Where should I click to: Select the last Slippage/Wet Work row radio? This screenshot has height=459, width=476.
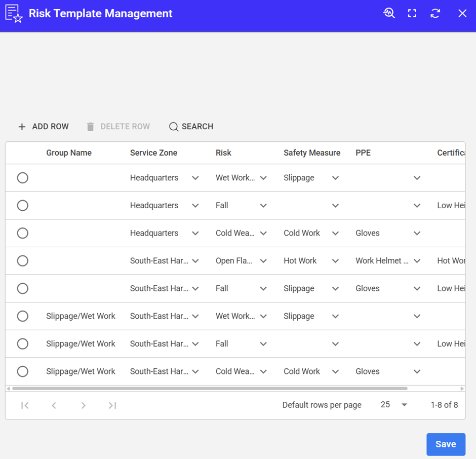(x=23, y=371)
